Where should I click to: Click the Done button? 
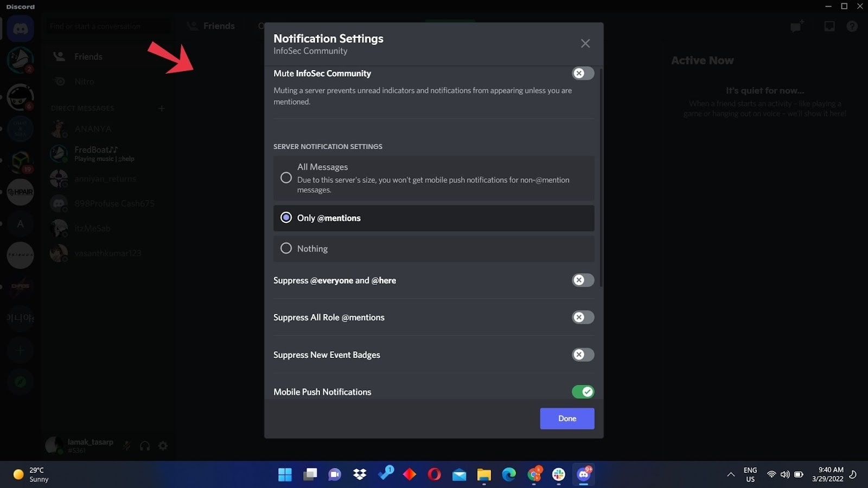[x=567, y=419]
